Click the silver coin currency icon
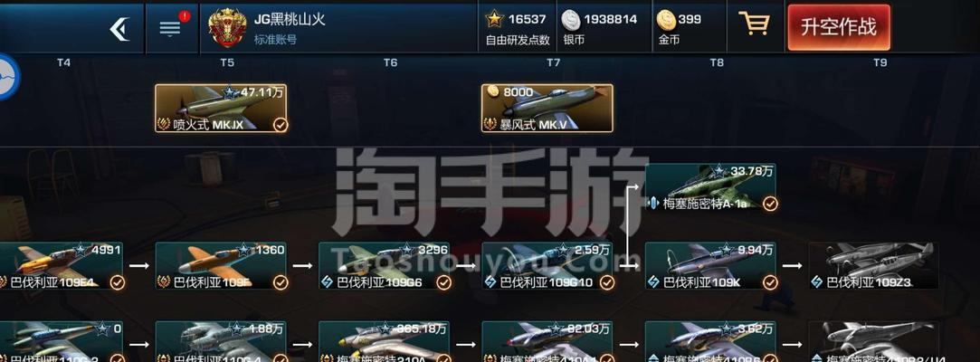 [570, 20]
